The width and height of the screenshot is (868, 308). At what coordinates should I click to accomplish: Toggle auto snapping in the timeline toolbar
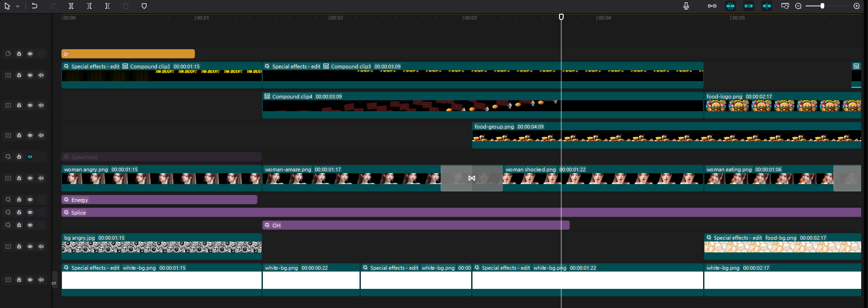click(x=730, y=6)
